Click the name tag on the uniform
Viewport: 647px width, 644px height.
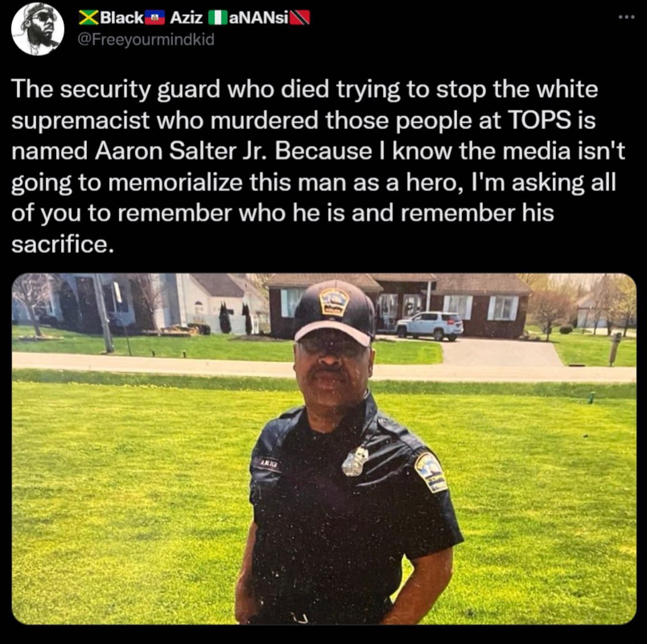(270, 464)
